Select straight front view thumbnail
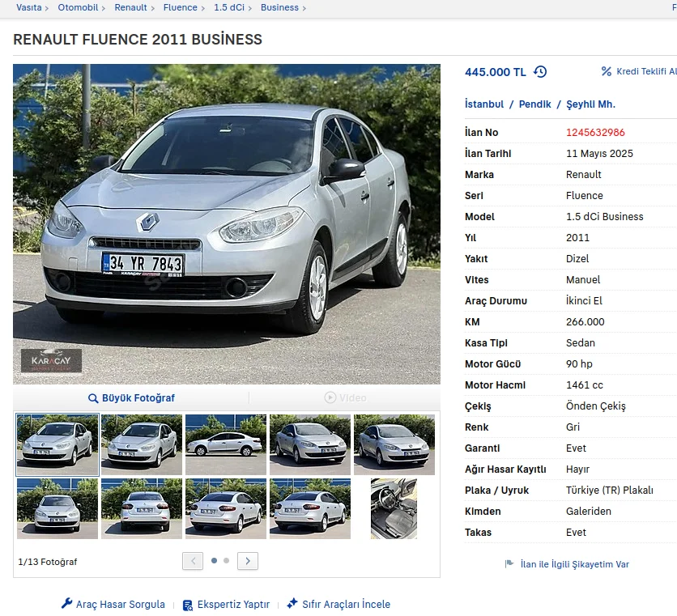The image size is (677, 616). click(x=57, y=508)
